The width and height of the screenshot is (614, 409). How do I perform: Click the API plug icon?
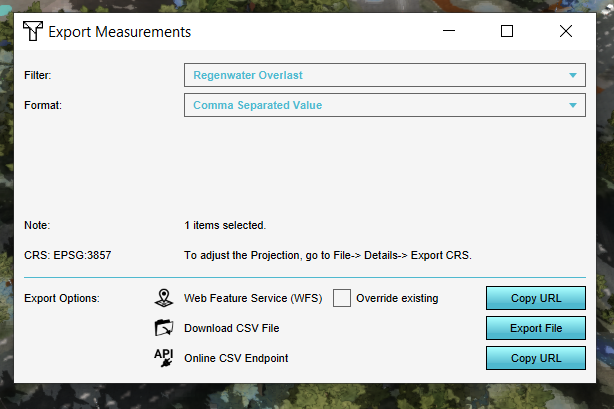click(164, 358)
